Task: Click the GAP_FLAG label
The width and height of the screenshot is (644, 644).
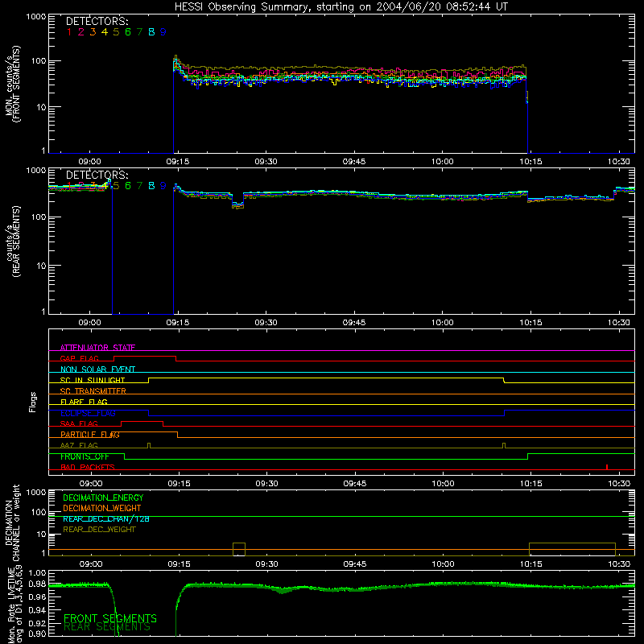Action: click(x=79, y=358)
